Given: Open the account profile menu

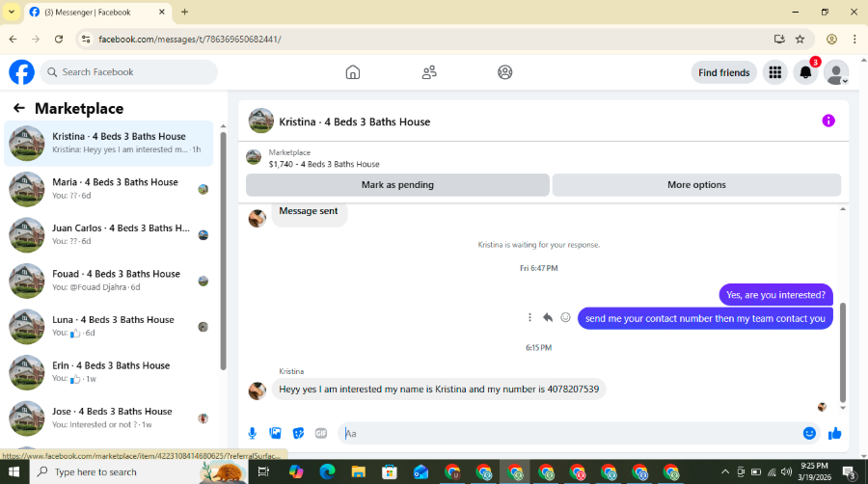Looking at the screenshot, I should point(836,72).
